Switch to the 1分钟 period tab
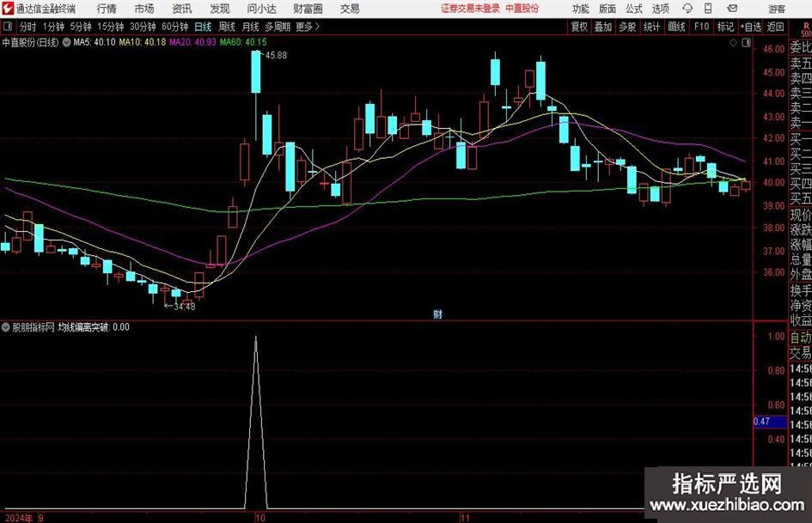This screenshot has height=523, width=812. pos(52,27)
